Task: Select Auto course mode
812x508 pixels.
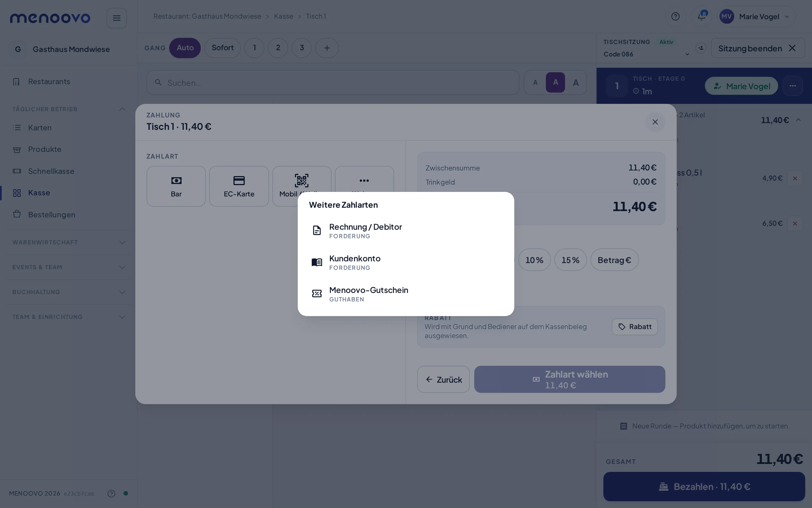Action: 185,48
